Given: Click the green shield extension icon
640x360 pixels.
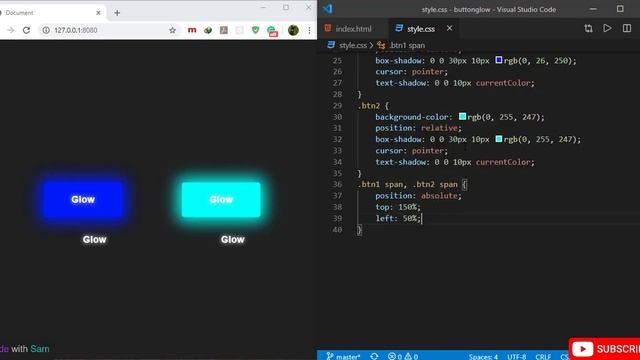Looking at the screenshot, I should click(256, 30).
